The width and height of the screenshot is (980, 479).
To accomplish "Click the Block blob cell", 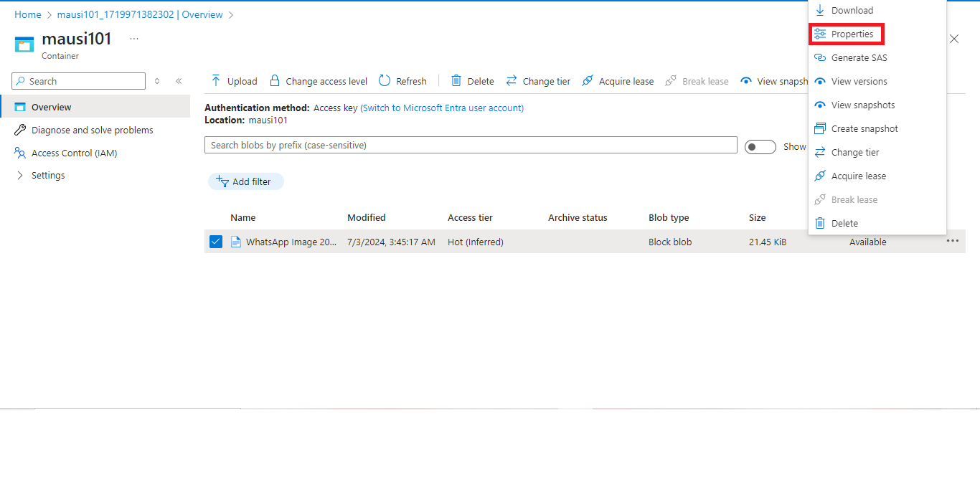I will pyautogui.click(x=670, y=242).
